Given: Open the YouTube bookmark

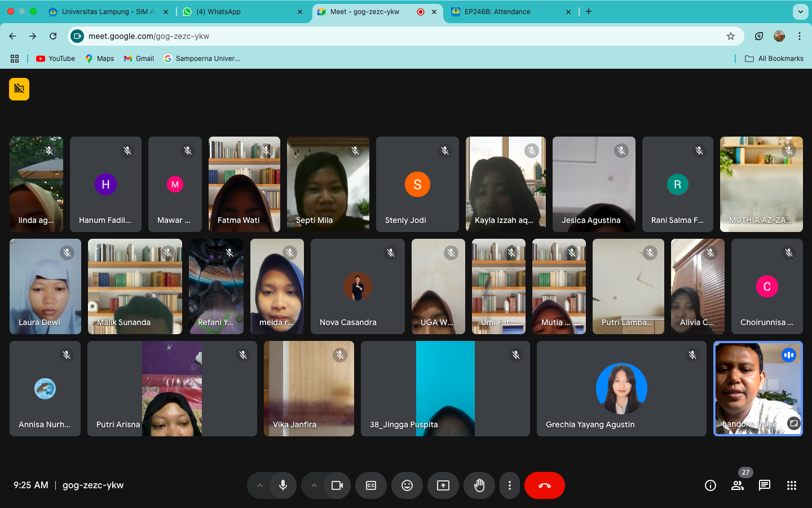Looking at the screenshot, I should point(56,59).
